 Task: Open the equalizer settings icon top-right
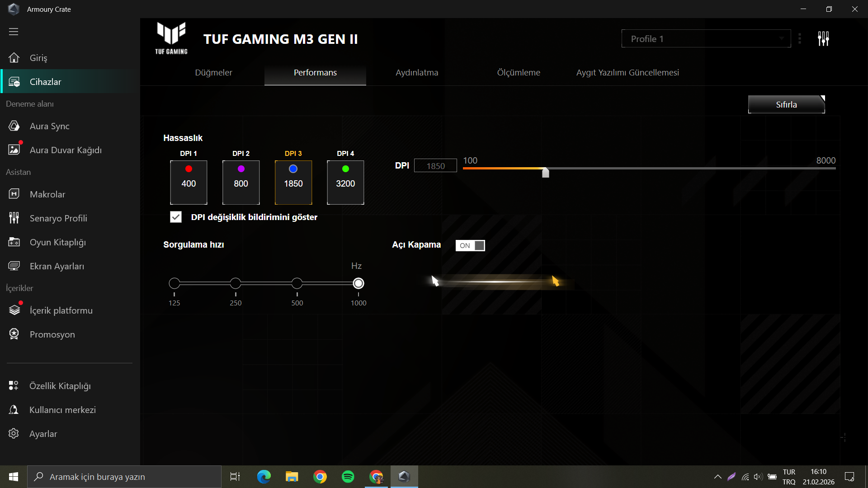[x=823, y=39]
